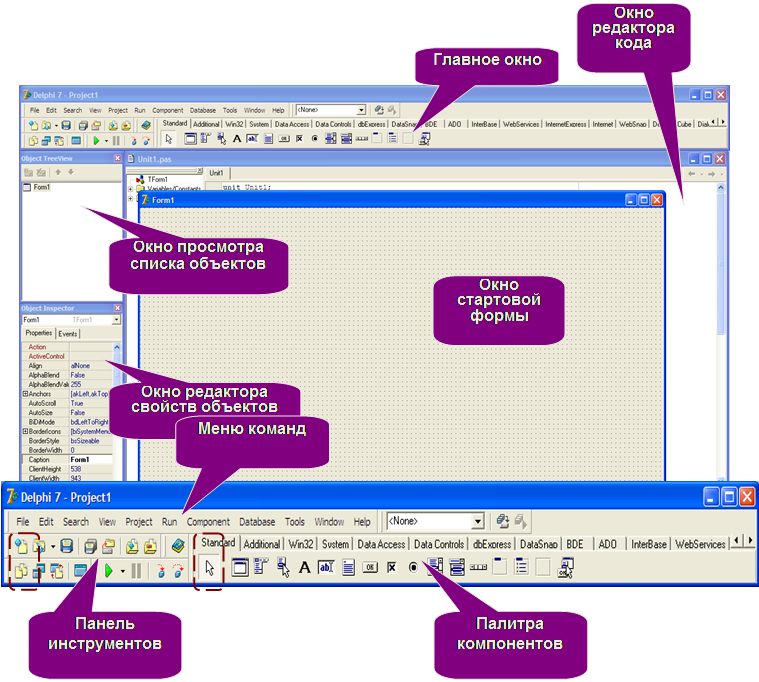This screenshot has width=759, height=682.
Task: Pick ComboBox component in enlarged palette
Action: 456,567
